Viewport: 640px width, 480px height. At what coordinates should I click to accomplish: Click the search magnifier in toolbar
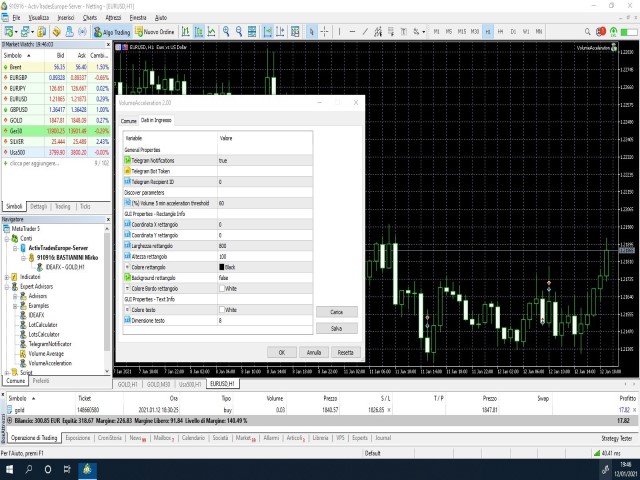click(587, 31)
